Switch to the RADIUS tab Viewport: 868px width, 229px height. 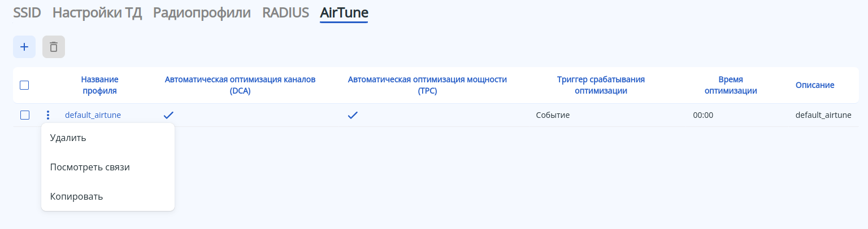[285, 12]
